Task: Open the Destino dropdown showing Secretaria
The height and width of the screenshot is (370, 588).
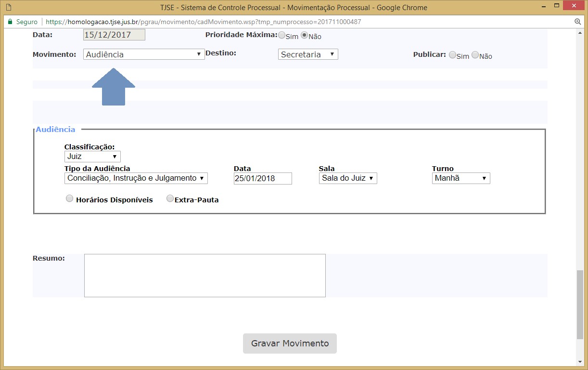Action: pos(308,54)
